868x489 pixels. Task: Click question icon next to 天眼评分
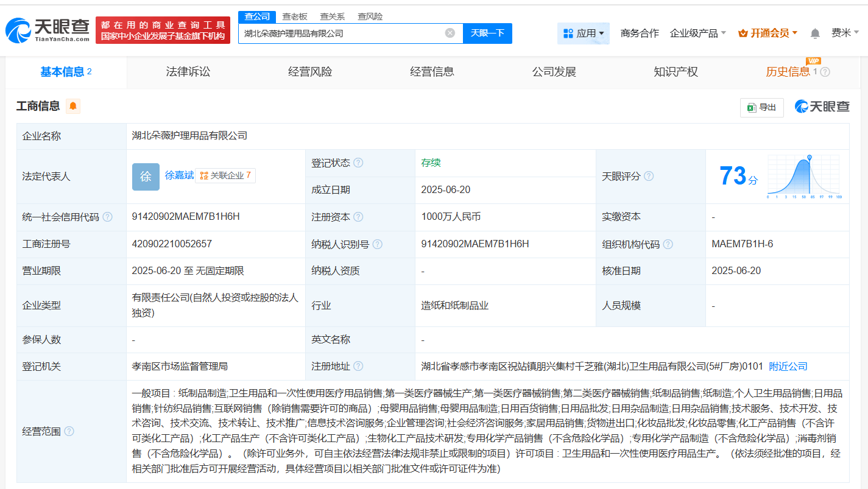pos(649,176)
